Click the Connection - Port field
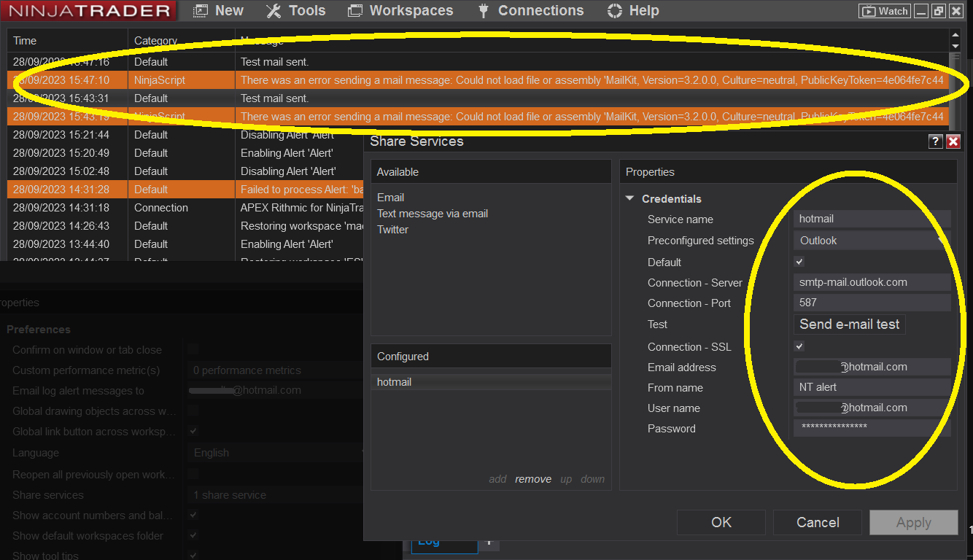 pyautogui.click(x=872, y=303)
